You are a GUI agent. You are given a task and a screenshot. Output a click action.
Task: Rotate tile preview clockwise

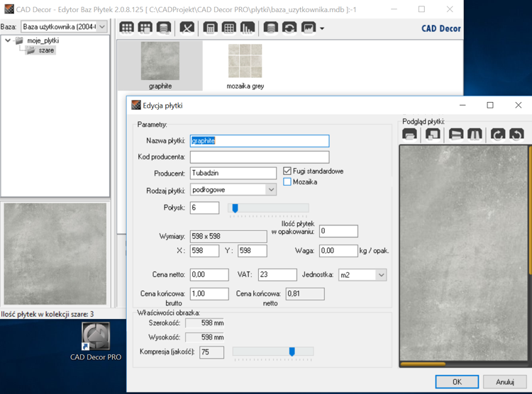498,134
